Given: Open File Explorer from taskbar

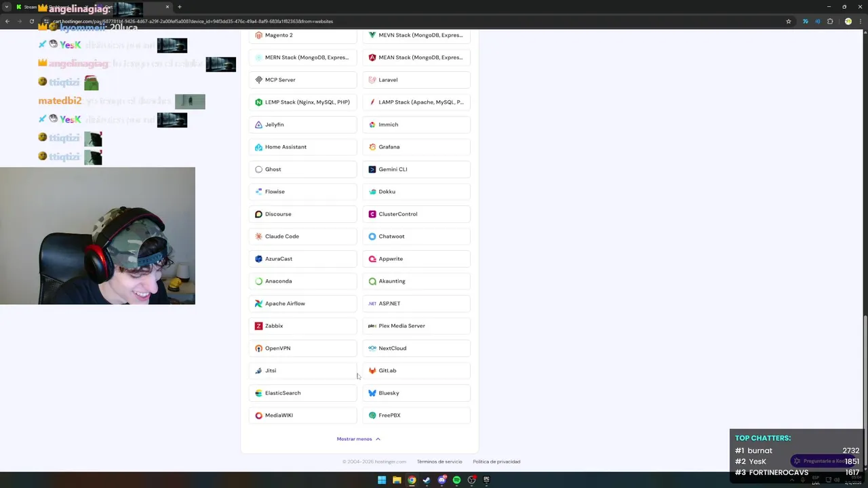Looking at the screenshot, I should click(397, 480).
